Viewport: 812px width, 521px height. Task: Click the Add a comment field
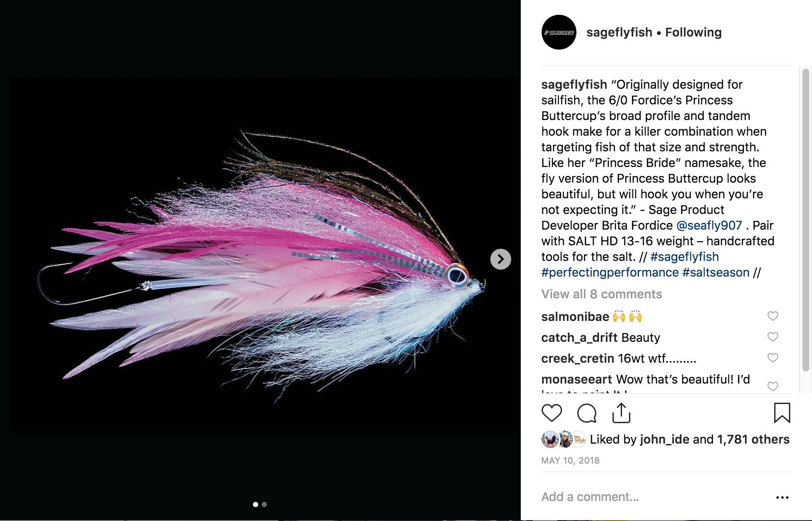pos(652,497)
